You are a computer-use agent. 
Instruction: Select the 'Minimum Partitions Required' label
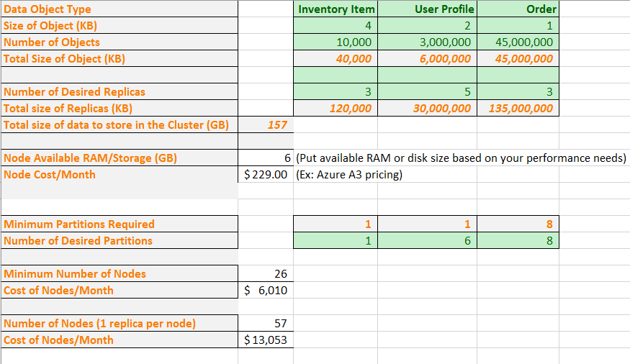[120, 224]
